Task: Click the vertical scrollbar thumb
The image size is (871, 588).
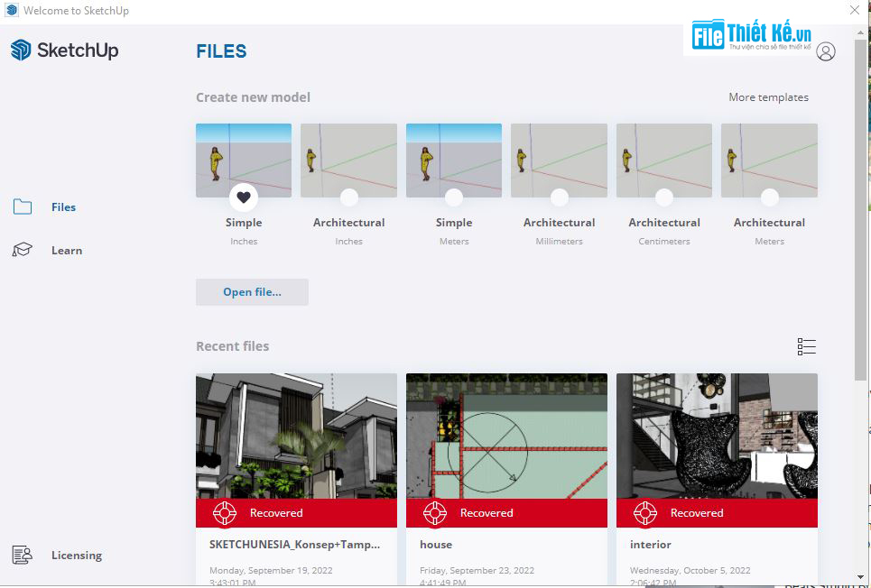Action: [860, 210]
